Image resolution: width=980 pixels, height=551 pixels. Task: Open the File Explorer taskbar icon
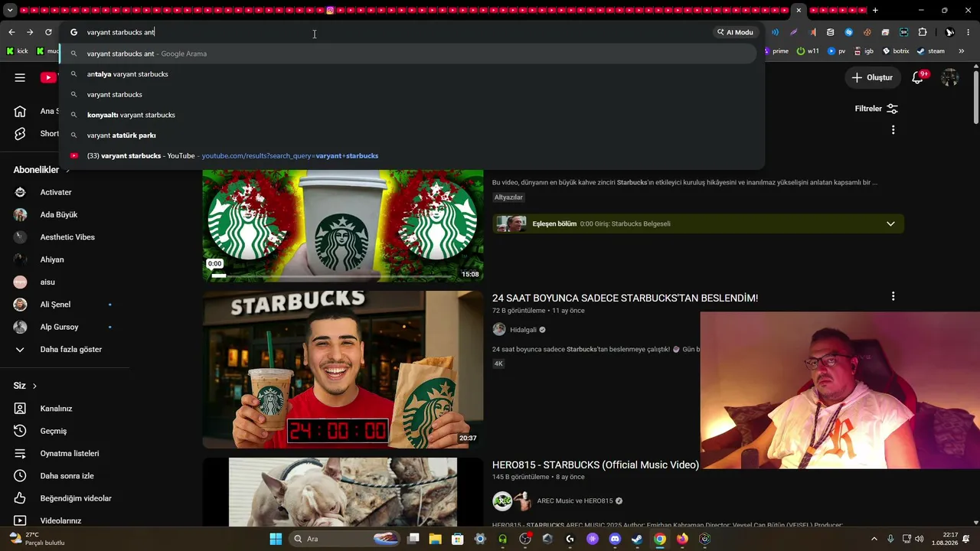[x=435, y=539]
